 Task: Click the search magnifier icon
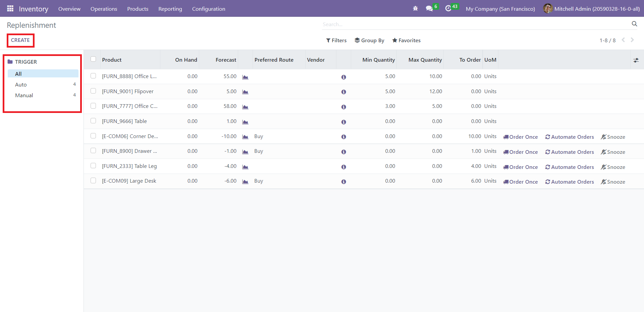634,24
